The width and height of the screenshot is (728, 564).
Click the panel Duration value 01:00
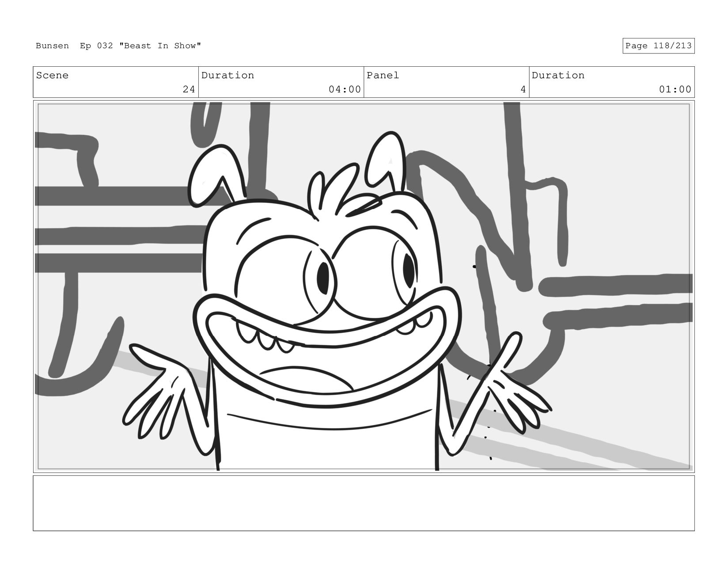[675, 89]
